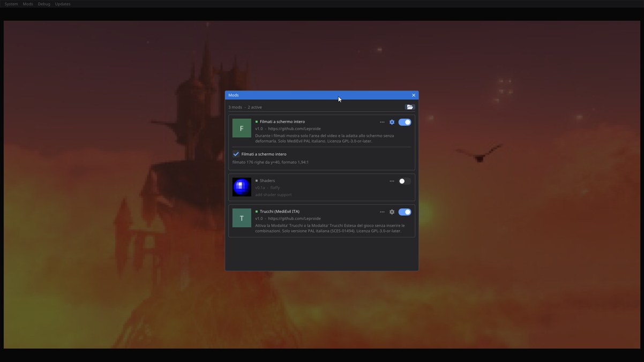Image resolution: width=644 pixels, height=362 pixels.
Task: Open GitHub link under Filmati a schermo intero
Action: (294, 129)
